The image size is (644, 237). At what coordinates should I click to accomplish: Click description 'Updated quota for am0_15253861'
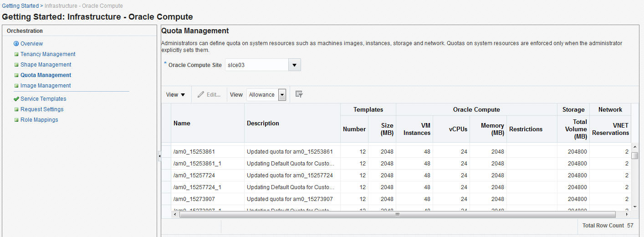290,152
